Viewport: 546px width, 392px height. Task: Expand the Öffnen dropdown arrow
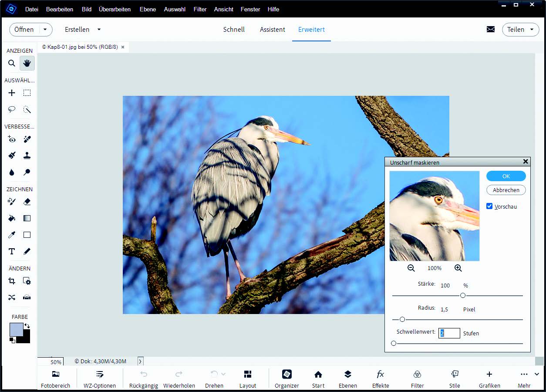tap(45, 29)
